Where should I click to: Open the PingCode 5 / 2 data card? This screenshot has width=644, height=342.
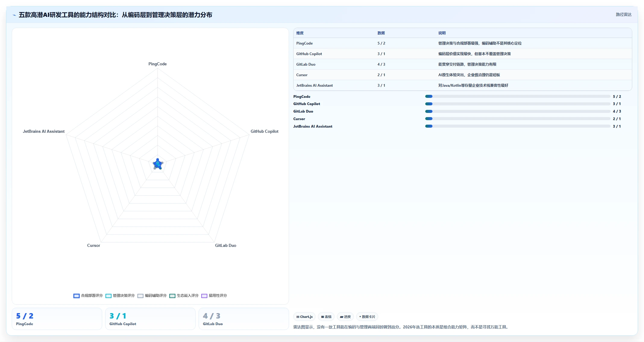57,319
